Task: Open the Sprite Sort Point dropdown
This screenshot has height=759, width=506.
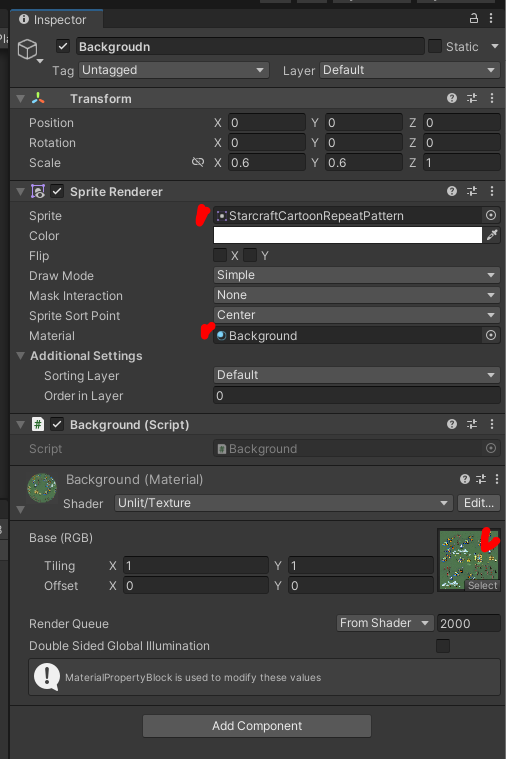Action: click(356, 315)
